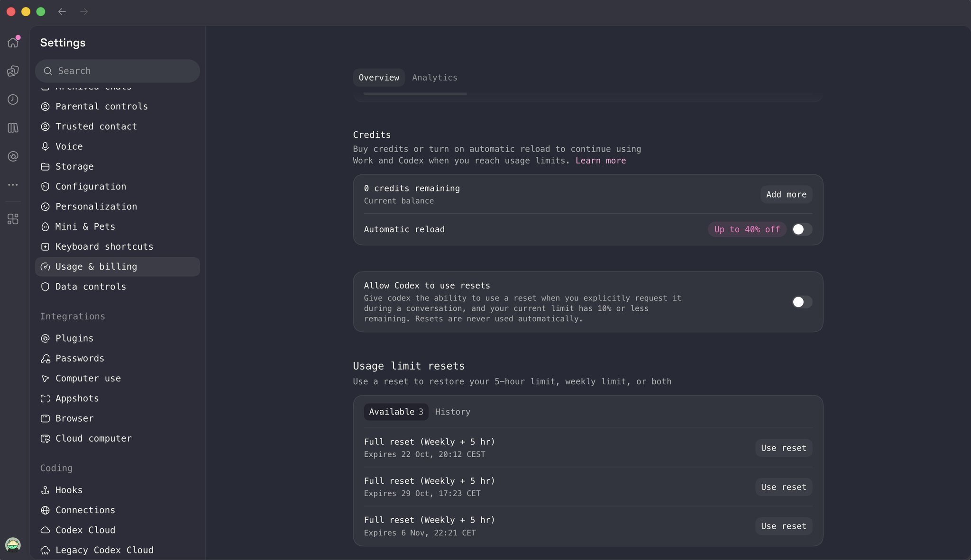Select the Available 3 resets tab
The image size is (971, 560).
tap(396, 412)
